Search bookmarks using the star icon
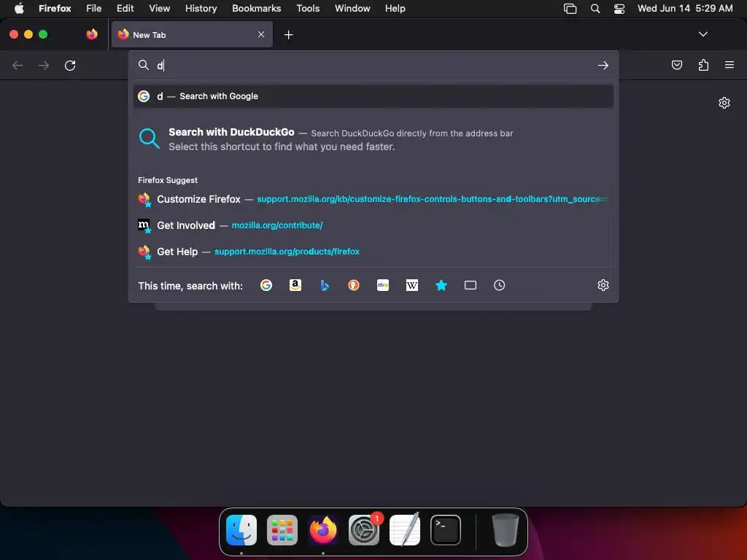Viewport: 747px width, 560px height. [441, 285]
